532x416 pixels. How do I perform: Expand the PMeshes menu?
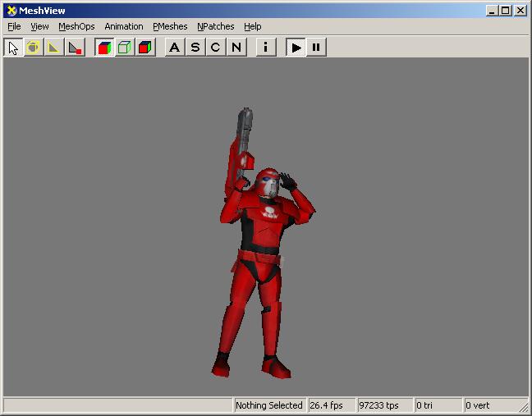[x=170, y=26]
